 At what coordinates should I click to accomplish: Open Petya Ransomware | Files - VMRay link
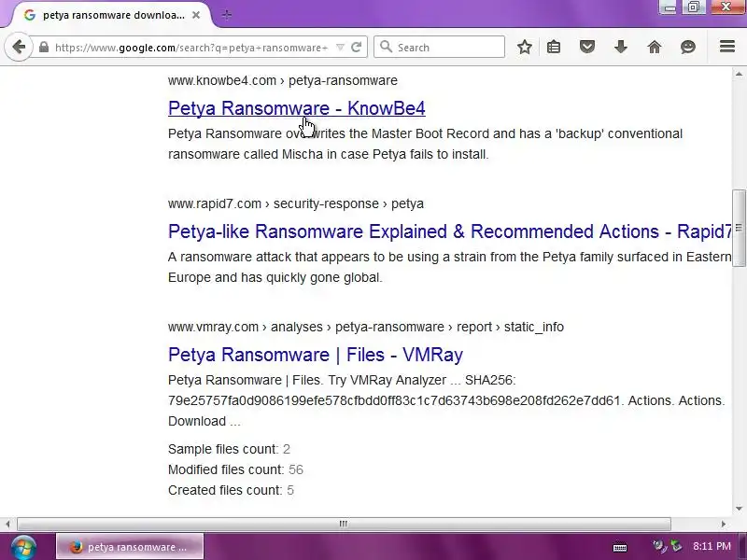click(316, 355)
